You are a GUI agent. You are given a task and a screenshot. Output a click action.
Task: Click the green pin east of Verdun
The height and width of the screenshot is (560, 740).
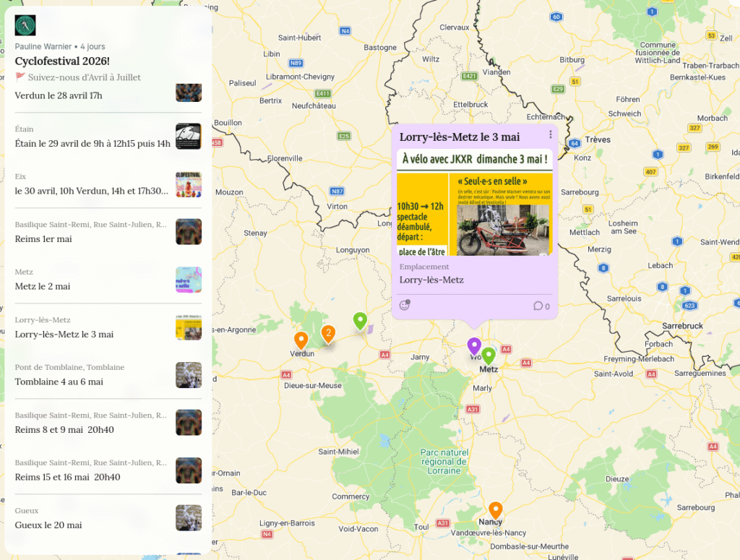point(360,319)
